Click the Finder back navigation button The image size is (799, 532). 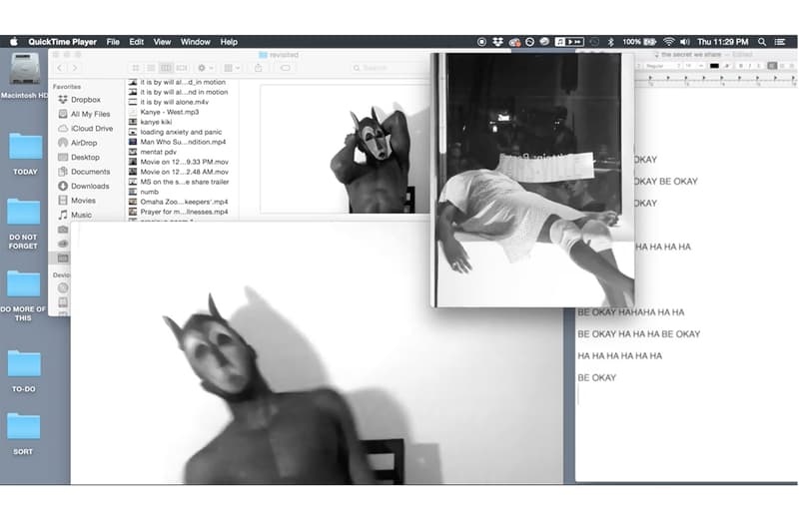pos(61,68)
